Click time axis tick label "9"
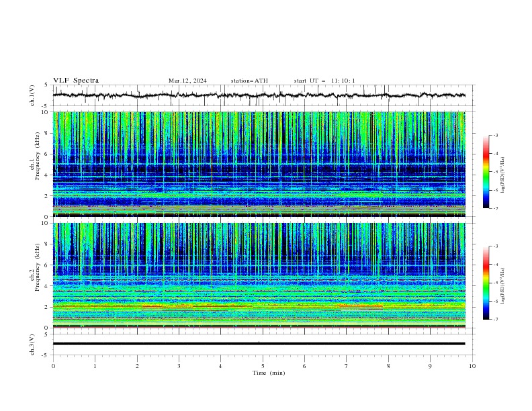The width and height of the screenshot is (532, 411). (x=430, y=366)
